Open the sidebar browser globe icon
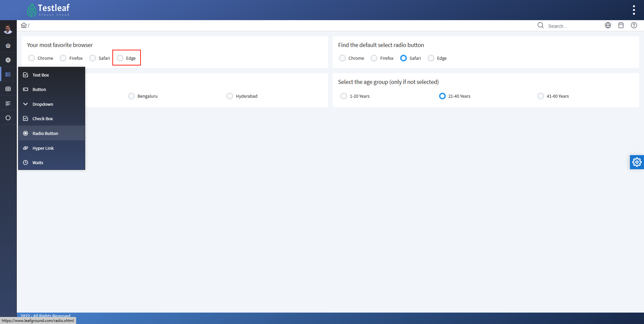This screenshot has width=644, height=324. (x=8, y=60)
